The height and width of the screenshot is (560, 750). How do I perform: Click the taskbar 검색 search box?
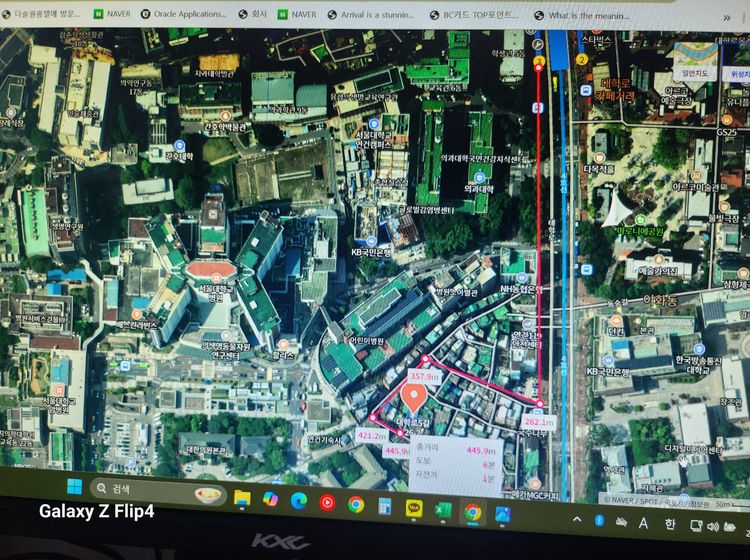pos(158,490)
